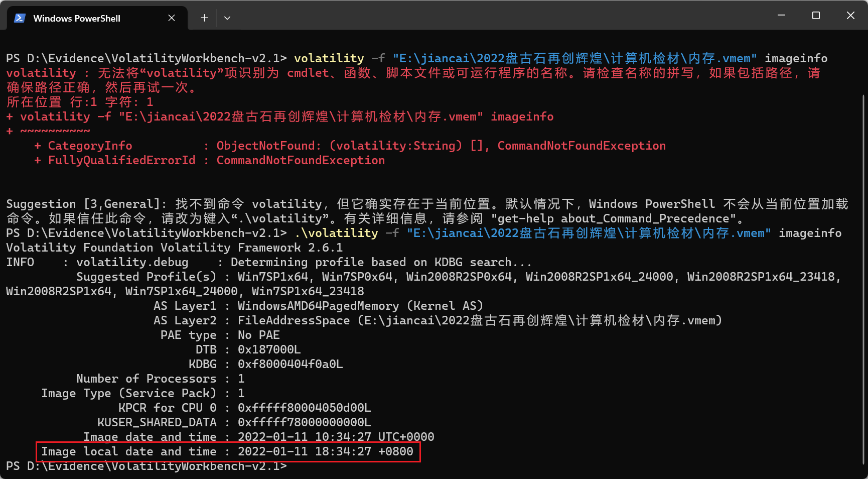The width and height of the screenshot is (868, 479).
Task: Minimize the terminal window
Action: click(781, 16)
